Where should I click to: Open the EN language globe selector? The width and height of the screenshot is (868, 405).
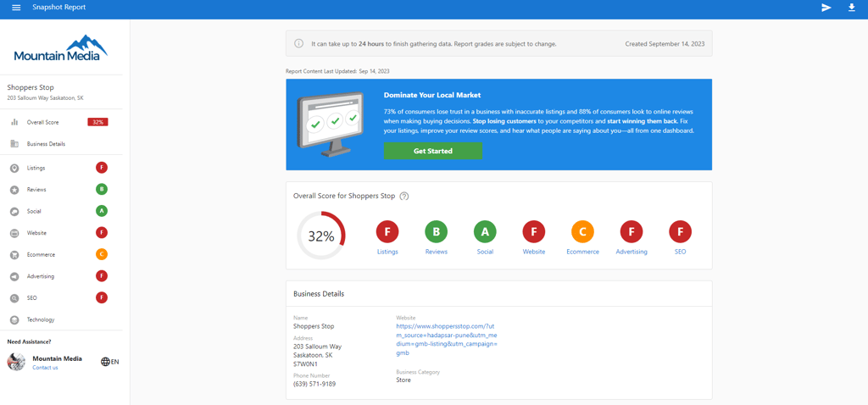click(109, 362)
